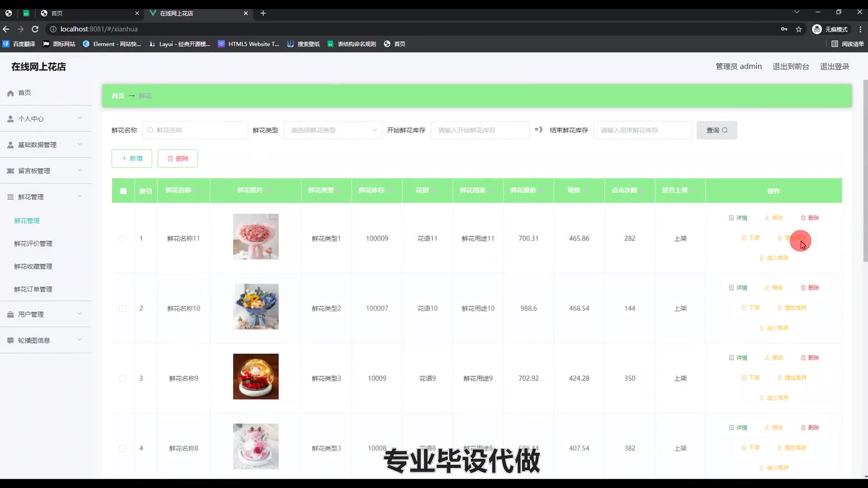Click the 新增 add button
This screenshot has height=488, width=868.
[x=132, y=159]
